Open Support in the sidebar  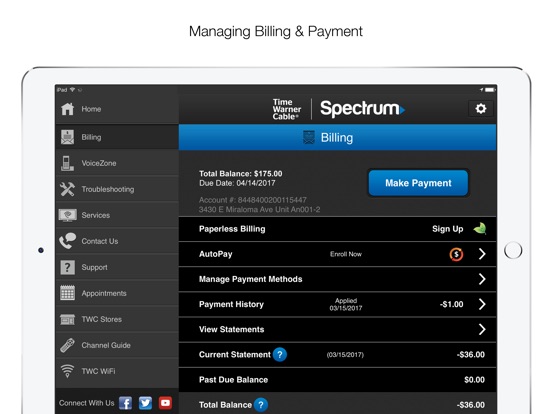pos(117,267)
